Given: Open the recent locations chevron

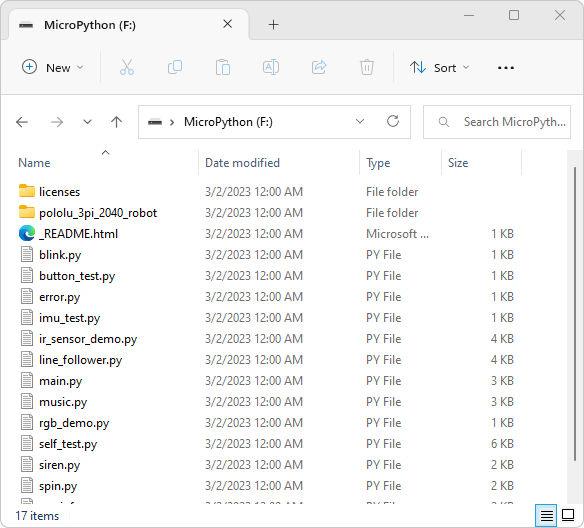Looking at the screenshot, I should pyautogui.click(x=87, y=122).
